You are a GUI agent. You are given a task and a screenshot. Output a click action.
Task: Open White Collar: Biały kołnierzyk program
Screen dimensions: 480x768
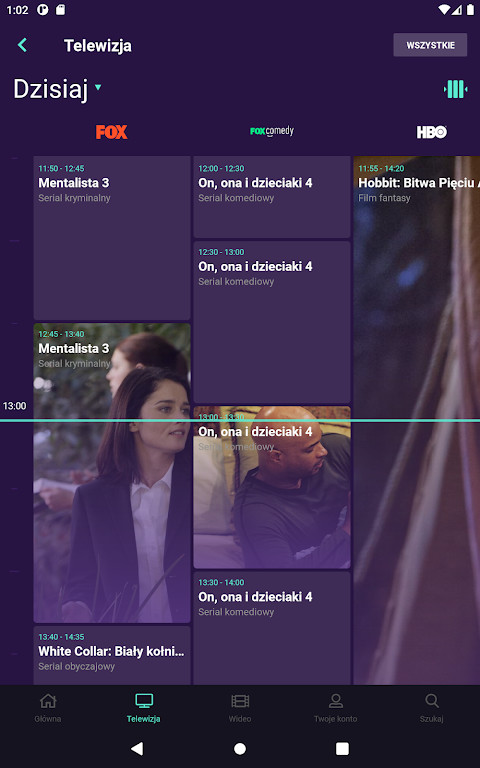tap(112, 655)
